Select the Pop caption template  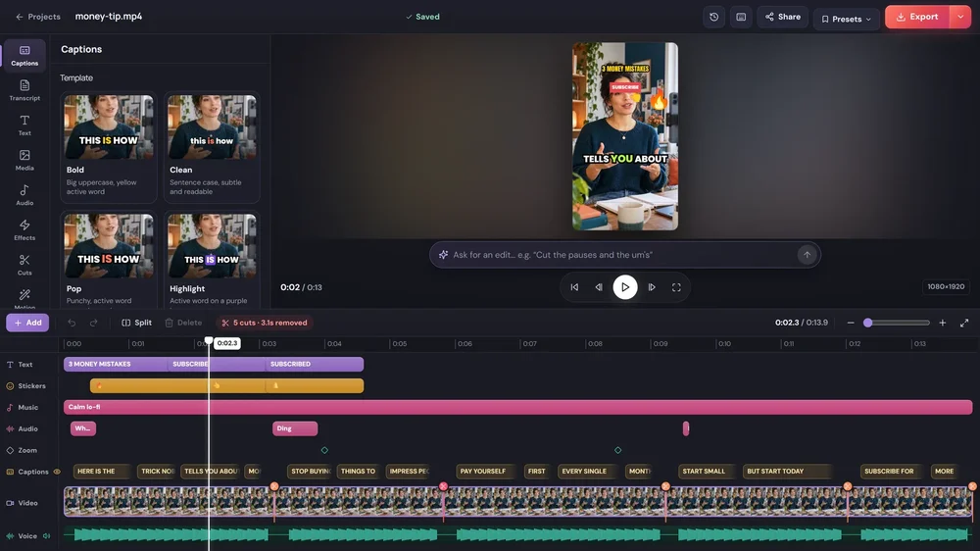pyautogui.click(x=108, y=260)
